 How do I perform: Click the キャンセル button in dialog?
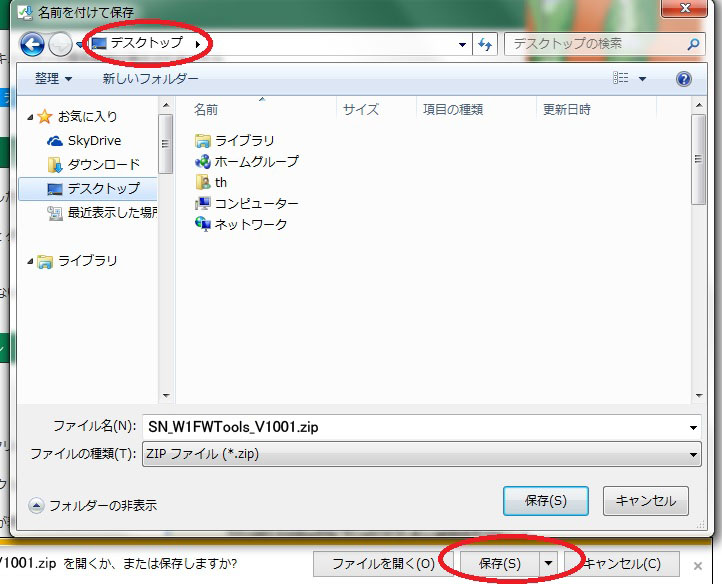pos(646,501)
